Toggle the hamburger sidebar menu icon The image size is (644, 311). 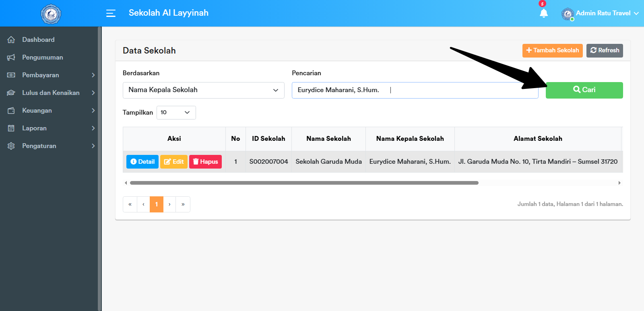(111, 13)
